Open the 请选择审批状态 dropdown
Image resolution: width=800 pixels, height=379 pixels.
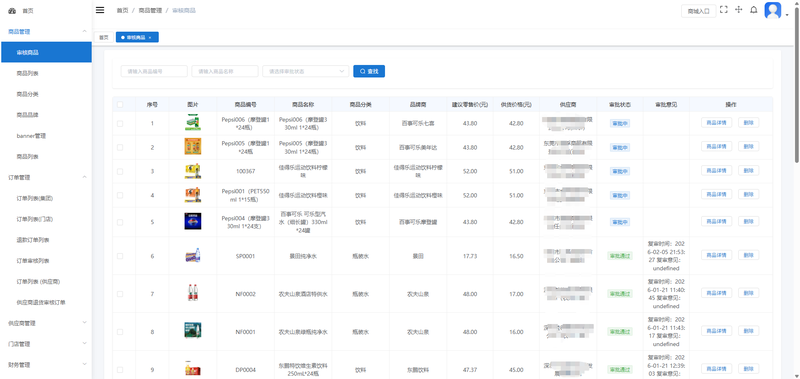306,71
